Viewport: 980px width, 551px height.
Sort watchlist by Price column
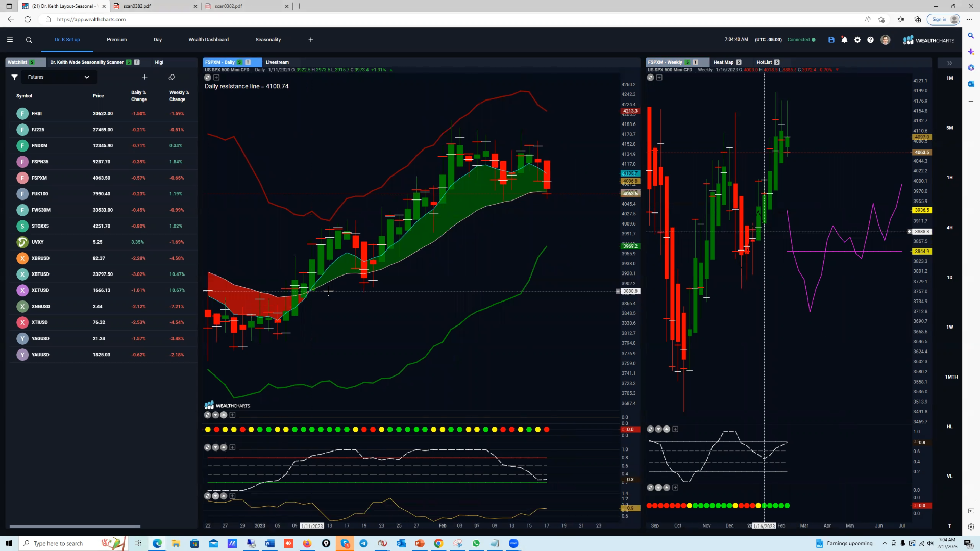(x=99, y=96)
